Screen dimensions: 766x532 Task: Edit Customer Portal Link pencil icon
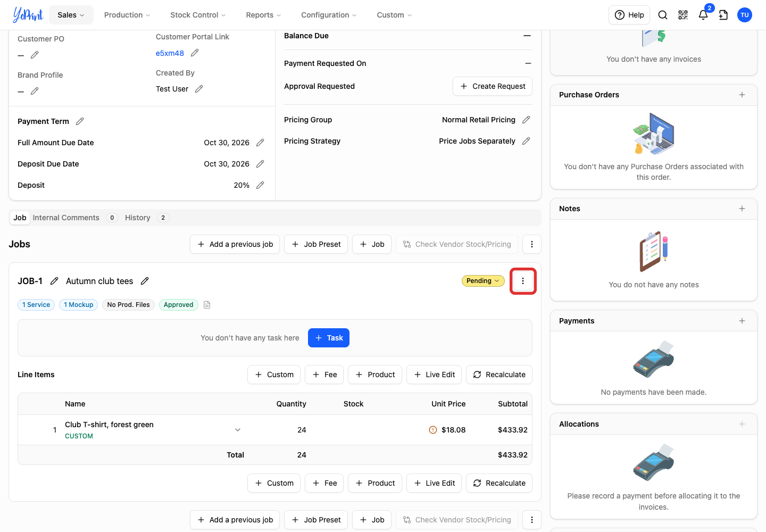tap(195, 53)
